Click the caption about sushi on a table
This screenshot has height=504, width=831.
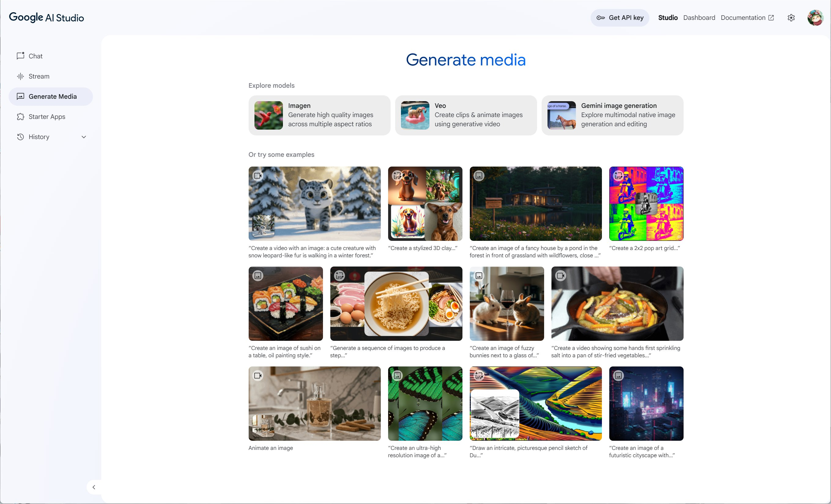[285, 351]
